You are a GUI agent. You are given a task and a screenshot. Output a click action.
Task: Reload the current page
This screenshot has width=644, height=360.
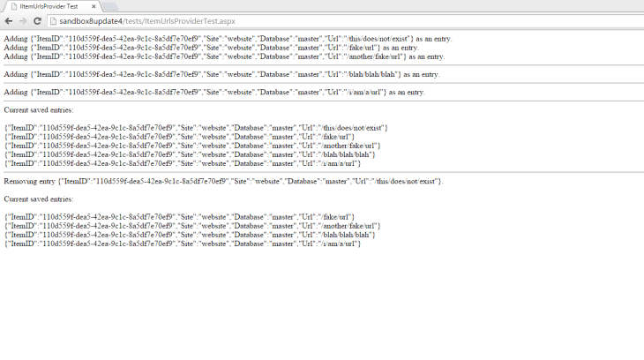point(37,20)
